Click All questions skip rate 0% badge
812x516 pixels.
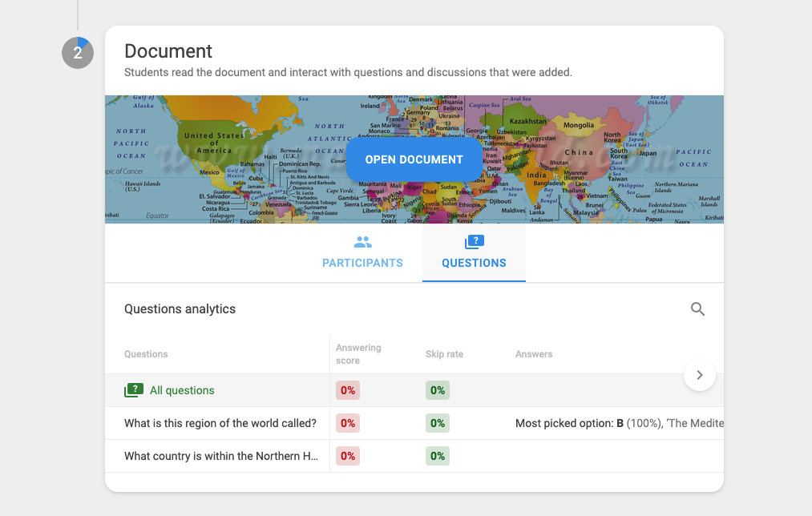438,390
